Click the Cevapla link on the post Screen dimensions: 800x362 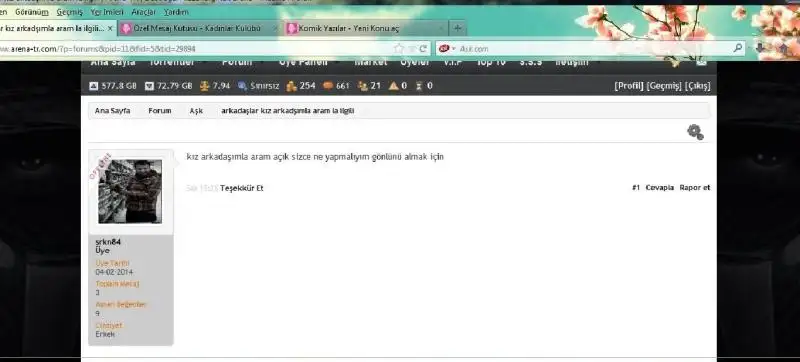pos(660,188)
